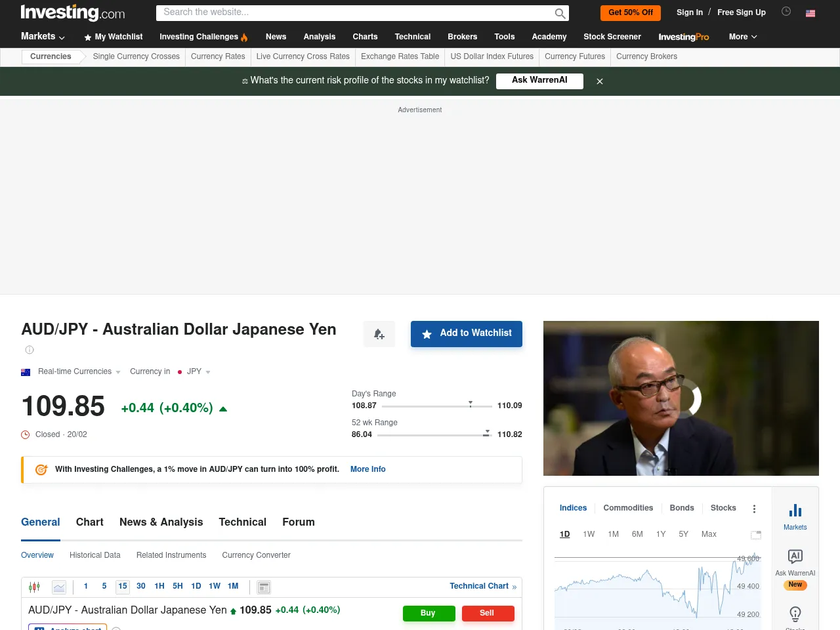Expand the Markets dropdown in the navbar

coord(42,37)
